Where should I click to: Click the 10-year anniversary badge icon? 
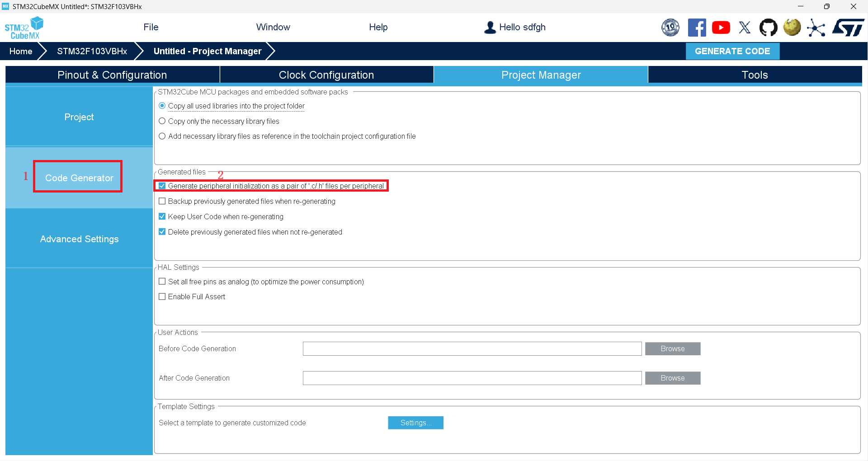[670, 28]
